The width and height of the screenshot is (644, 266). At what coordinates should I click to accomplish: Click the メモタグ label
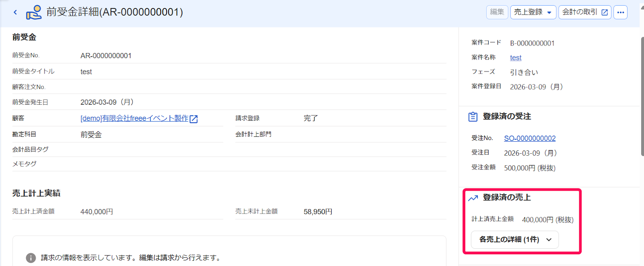[x=24, y=164]
